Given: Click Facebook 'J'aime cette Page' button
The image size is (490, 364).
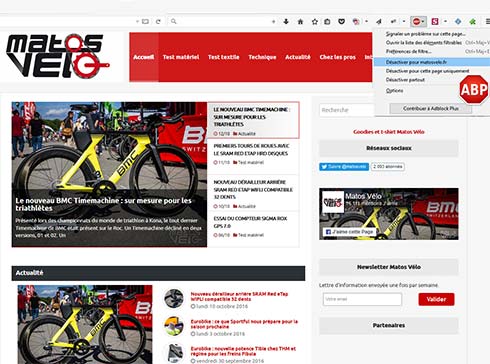Looking at the screenshot, I should [350, 232].
